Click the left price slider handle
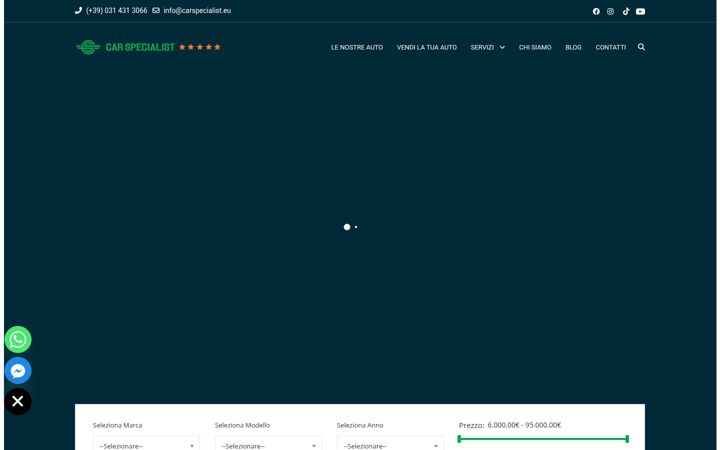The image size is (720, 450). coord(459,439)
